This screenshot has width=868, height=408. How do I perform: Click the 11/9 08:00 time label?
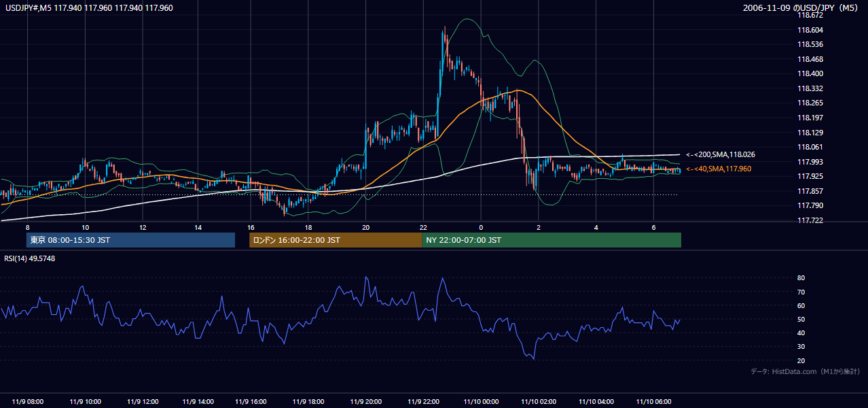tap(28, 401)
